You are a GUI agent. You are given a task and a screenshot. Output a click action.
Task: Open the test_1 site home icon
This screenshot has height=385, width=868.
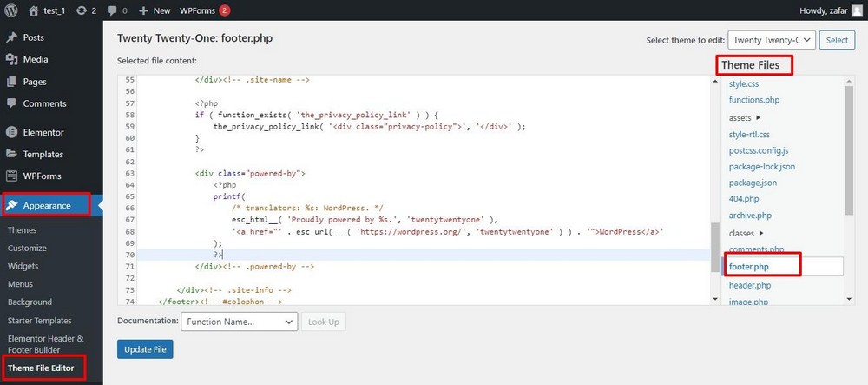point(34,10)
